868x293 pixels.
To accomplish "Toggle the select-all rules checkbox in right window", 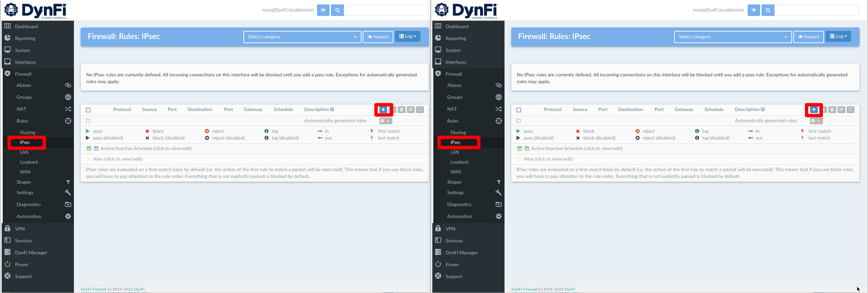I will coord(519,110).
